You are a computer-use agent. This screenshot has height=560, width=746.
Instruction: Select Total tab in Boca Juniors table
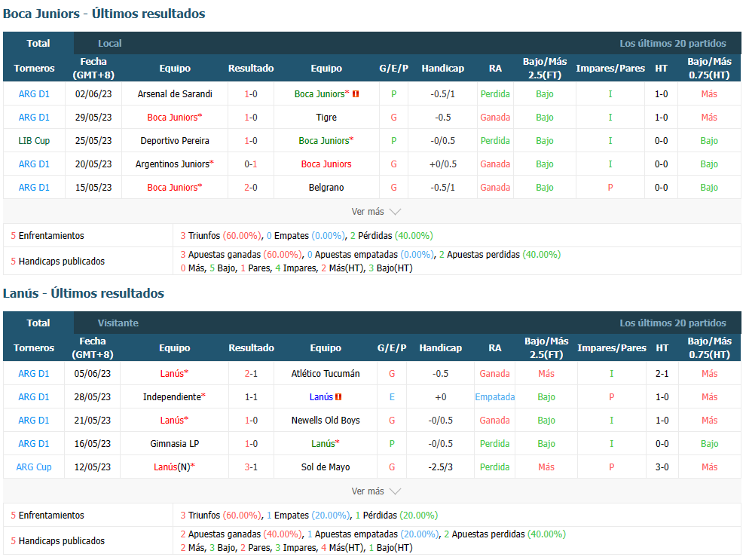tap(38, 43)
